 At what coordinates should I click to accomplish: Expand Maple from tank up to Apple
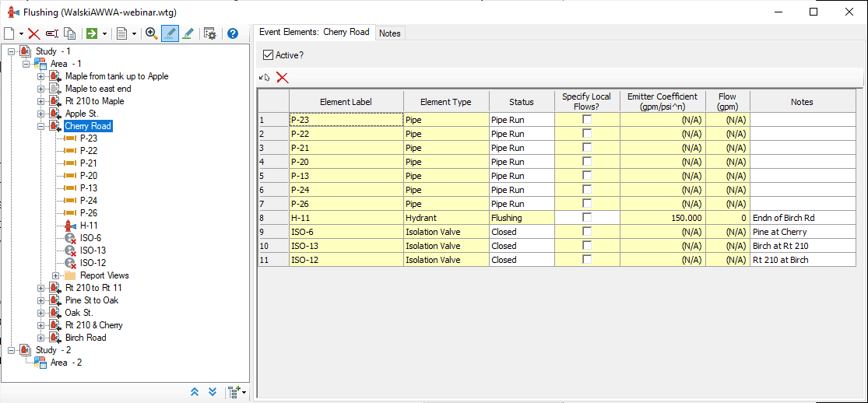pyautogui.click(x=41, y=76)
